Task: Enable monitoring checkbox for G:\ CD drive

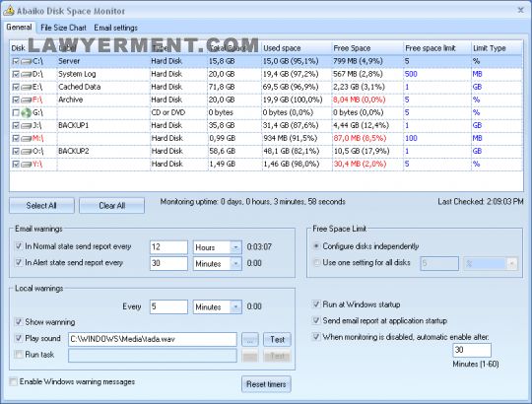Action: 16,112
